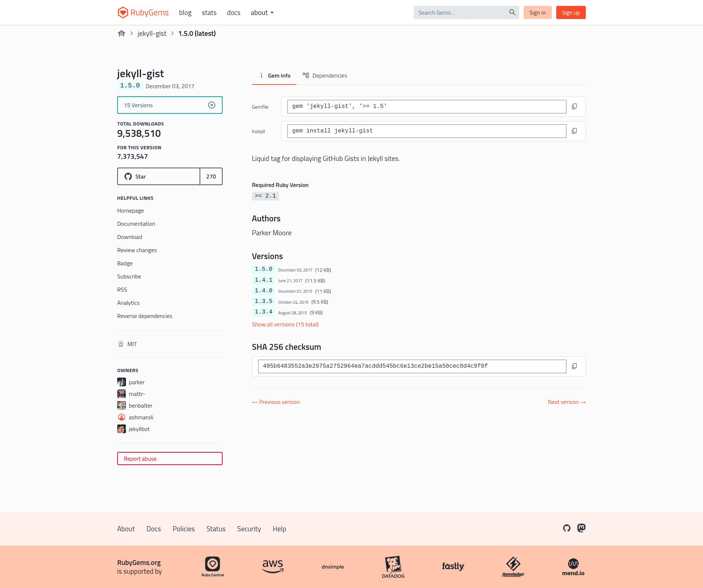Open the Documentation link

click(136, 224)
